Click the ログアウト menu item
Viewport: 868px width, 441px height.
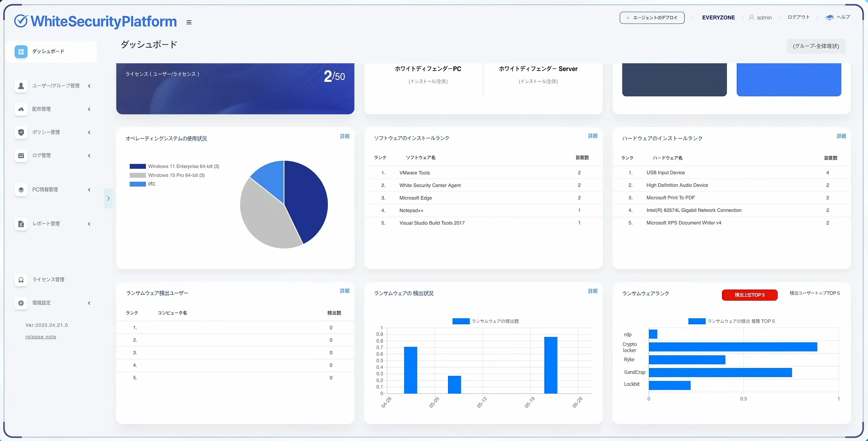point(798,17)
